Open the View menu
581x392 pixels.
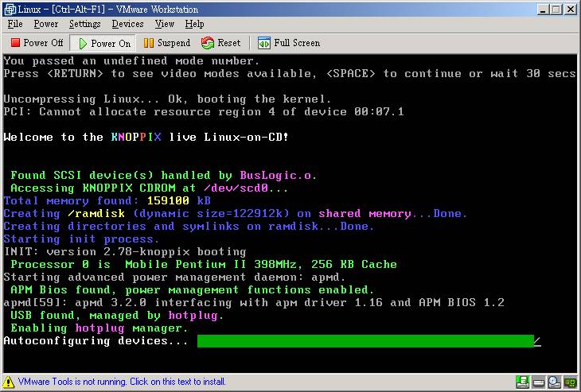pyautogui.click(x=165, y=24)
